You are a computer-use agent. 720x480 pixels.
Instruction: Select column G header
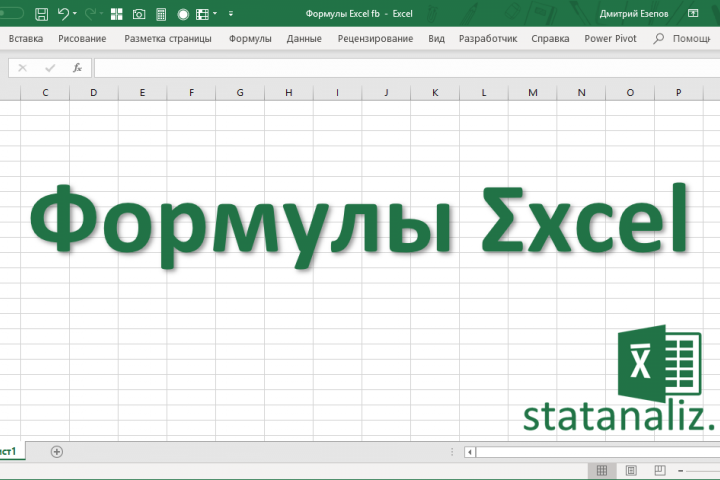pyautogui.click(x=240, y=93)
